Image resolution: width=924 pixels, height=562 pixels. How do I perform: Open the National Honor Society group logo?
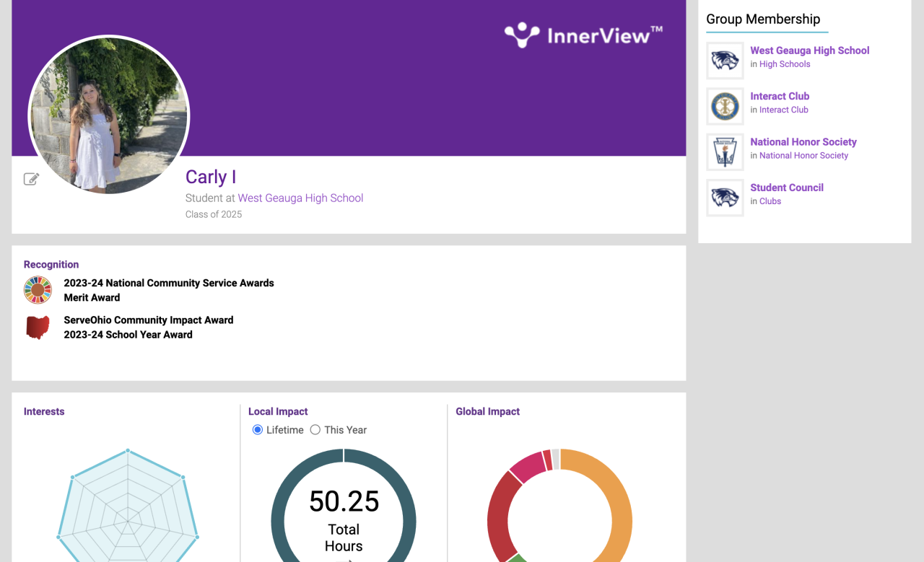point(725,152)
